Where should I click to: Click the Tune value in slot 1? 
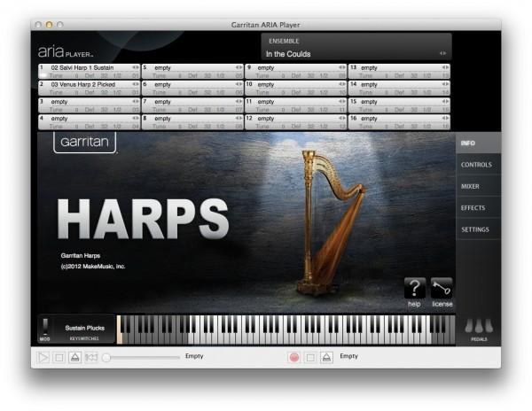tap(76, 75)
